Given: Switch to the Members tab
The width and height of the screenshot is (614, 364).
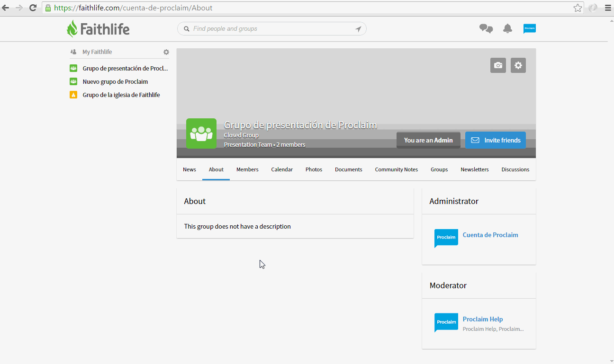Looking at the screenshot, I should (x=247, y=169).
